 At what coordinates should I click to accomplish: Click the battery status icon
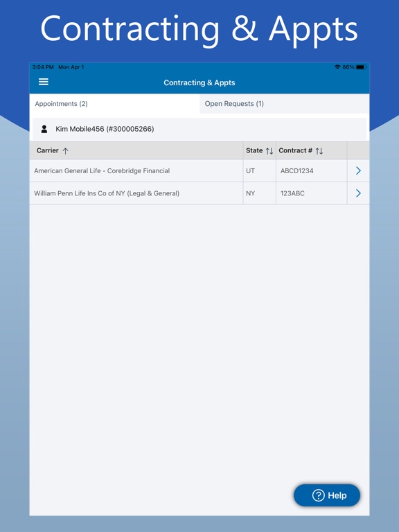[361, 66]
